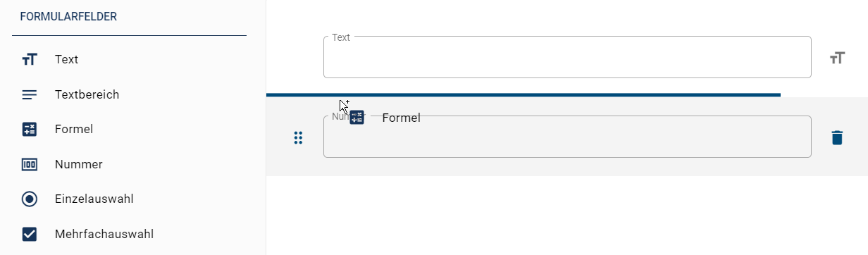Click the text type icon beside Text field
This screenshot has width=868, height=255.
[836, 58]
